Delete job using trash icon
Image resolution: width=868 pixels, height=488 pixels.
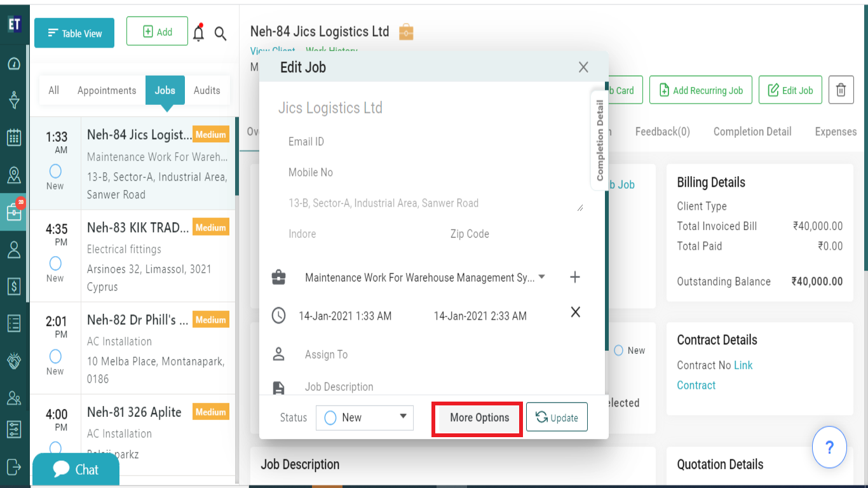tap(841, 90)
